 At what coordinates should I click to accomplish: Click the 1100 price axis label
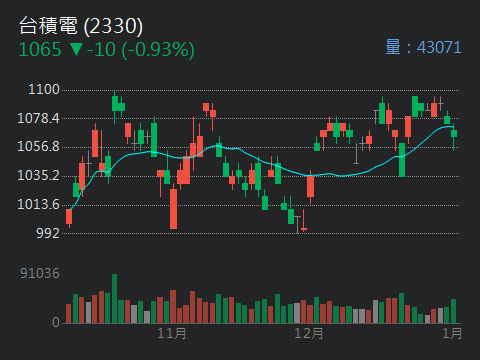[44, 90]
